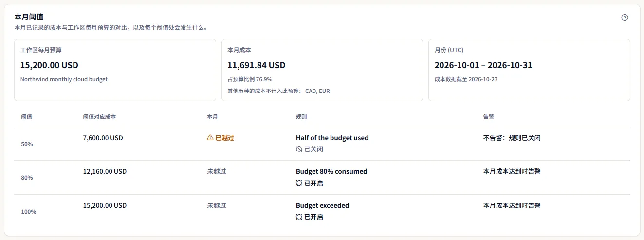Screen dimensions: 644x240
Task: Click the alarm icon under Budget exceeded
Action: [x=299, y=217]
